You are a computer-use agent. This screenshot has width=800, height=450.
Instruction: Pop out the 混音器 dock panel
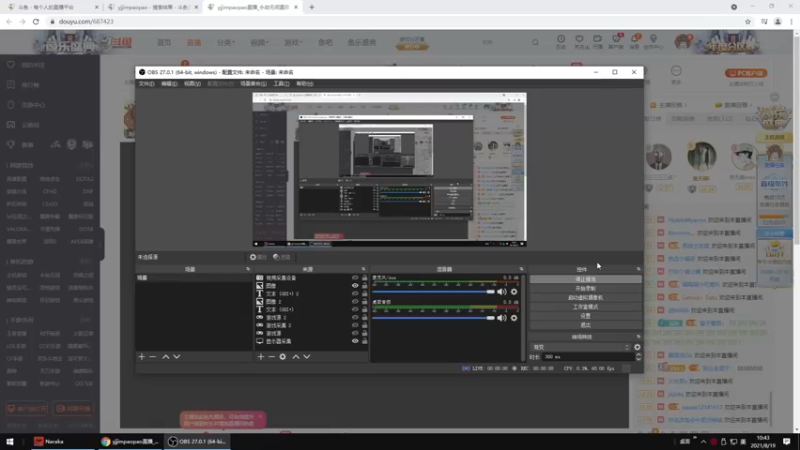521,269
